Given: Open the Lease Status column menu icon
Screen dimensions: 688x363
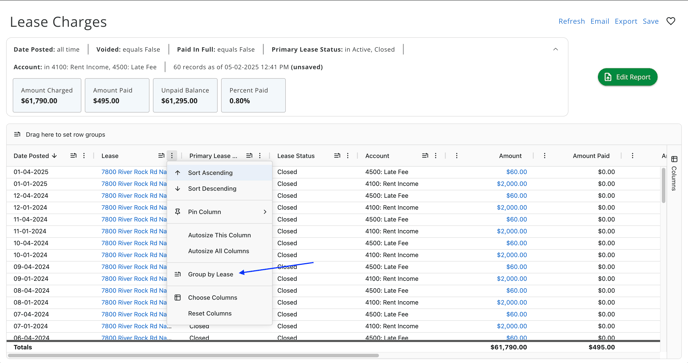Looking at the screenshot, I should tap(348, 155).
